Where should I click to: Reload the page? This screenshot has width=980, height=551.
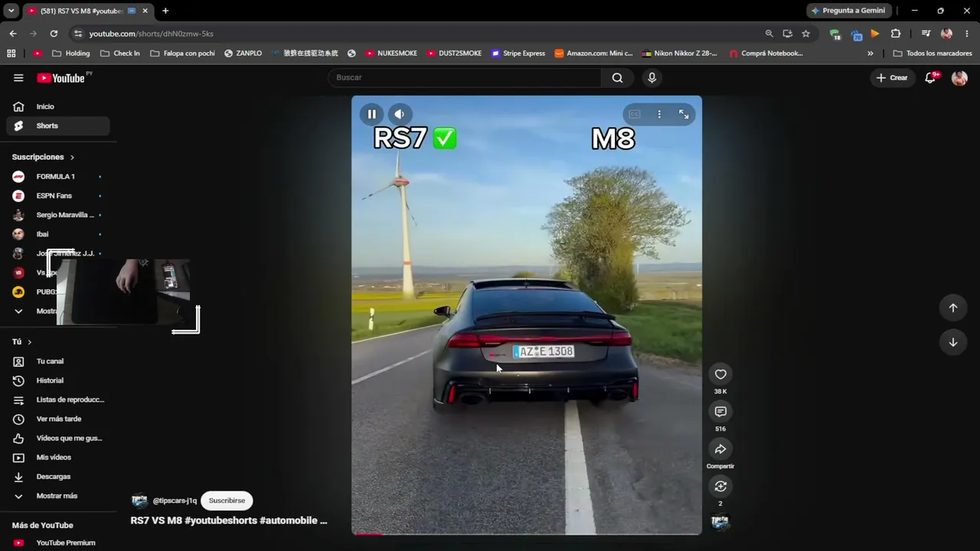point(54,34)
